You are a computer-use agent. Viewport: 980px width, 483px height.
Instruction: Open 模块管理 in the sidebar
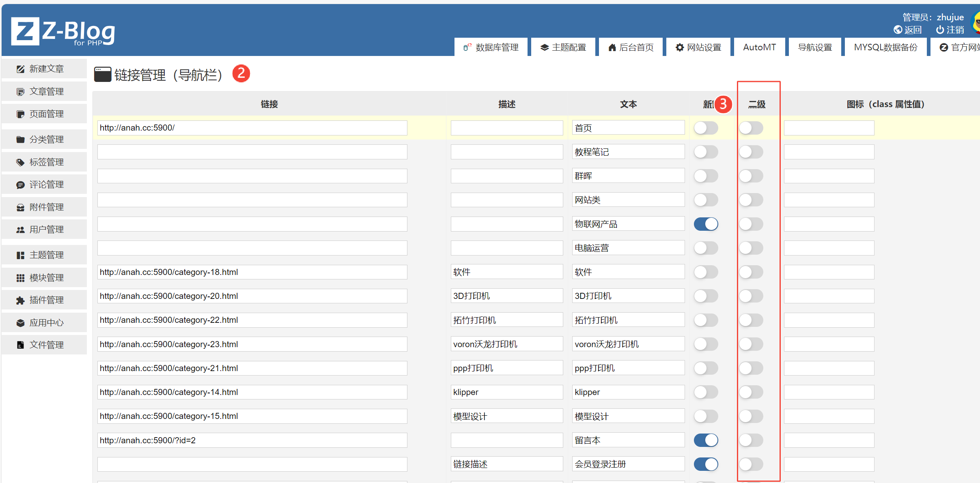tap(44, 278)
